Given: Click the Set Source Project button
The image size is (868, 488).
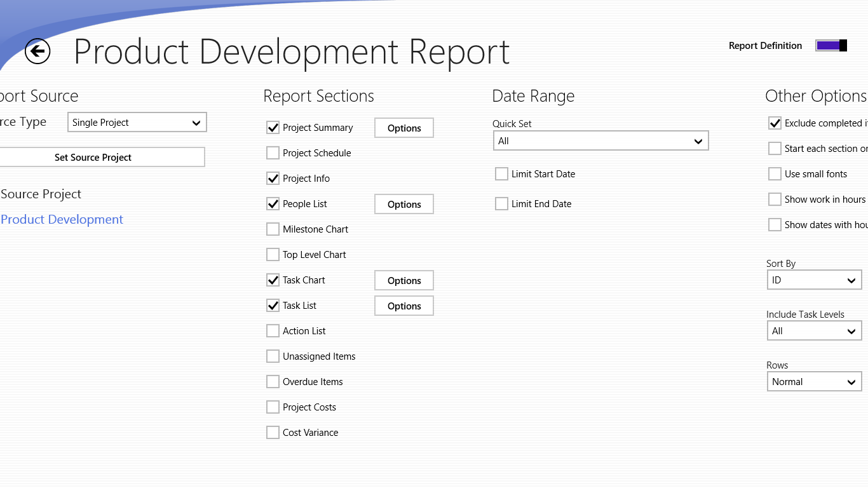Looking at the screenshot, I should click(x=93, y=158).
